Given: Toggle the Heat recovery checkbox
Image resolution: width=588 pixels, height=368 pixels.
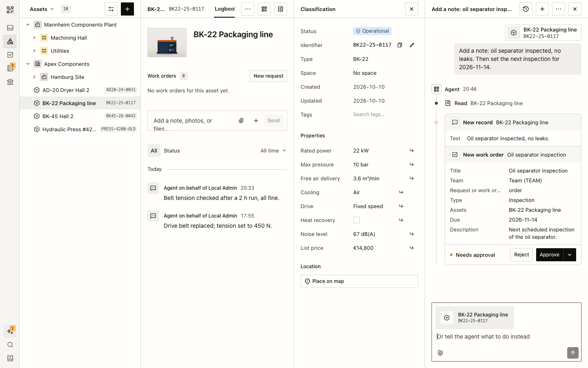Looking at the screenshot, I should pos(356,220).
